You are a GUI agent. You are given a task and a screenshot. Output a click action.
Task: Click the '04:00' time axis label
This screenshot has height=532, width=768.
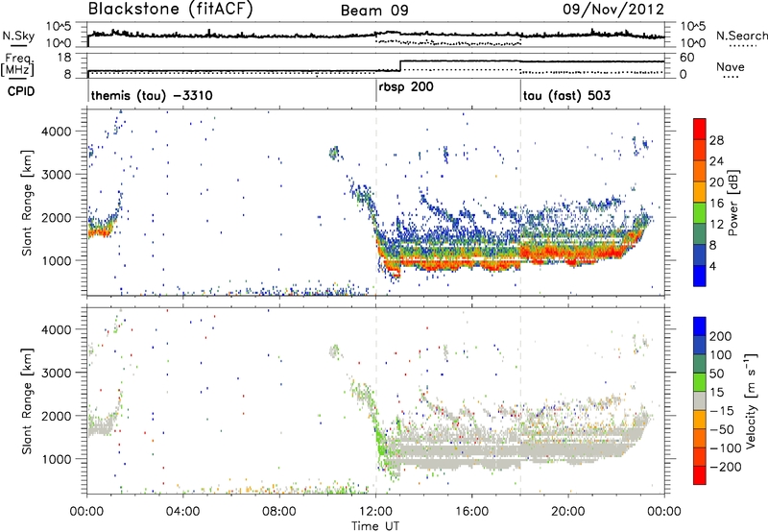pos(183,512)
